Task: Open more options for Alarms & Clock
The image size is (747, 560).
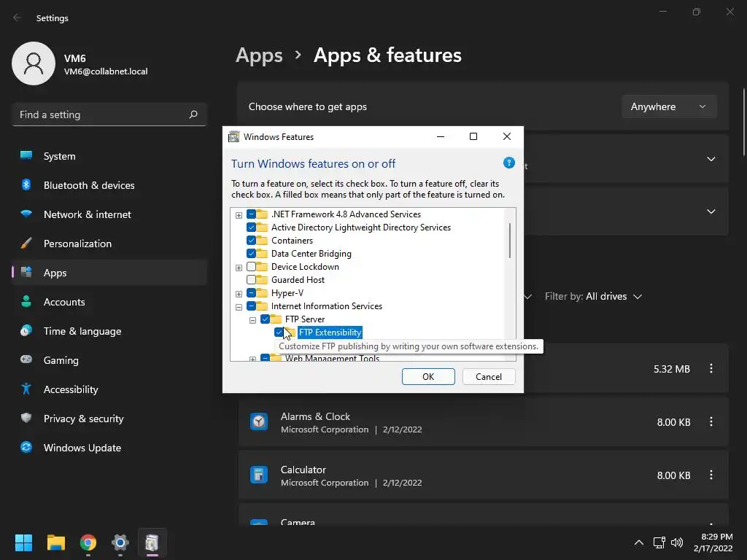Action: [711, 421]
